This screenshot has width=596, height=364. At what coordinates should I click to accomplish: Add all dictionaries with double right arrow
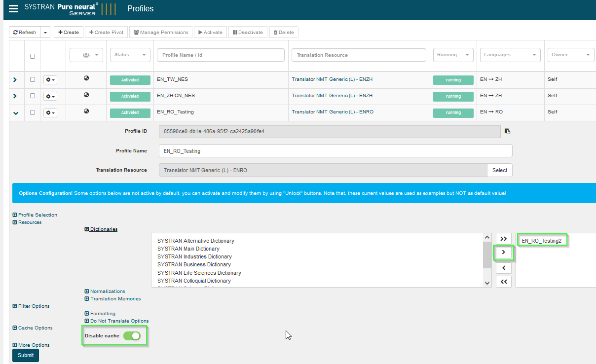(x=503, y=239)
